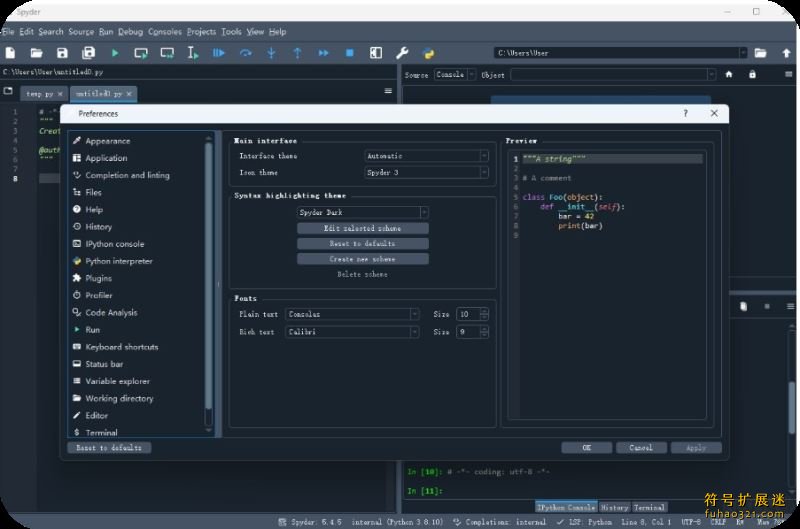800x529 pixels.
Task: Click Cancel in Preferences dialog
Action: [641, 448]
